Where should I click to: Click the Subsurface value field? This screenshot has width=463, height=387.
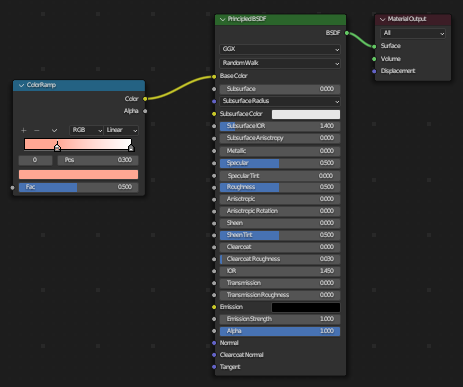pos(280,89)
